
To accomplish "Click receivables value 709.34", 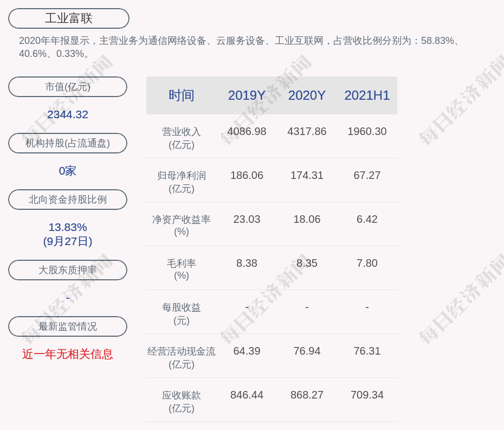I will tap(367, 395).
